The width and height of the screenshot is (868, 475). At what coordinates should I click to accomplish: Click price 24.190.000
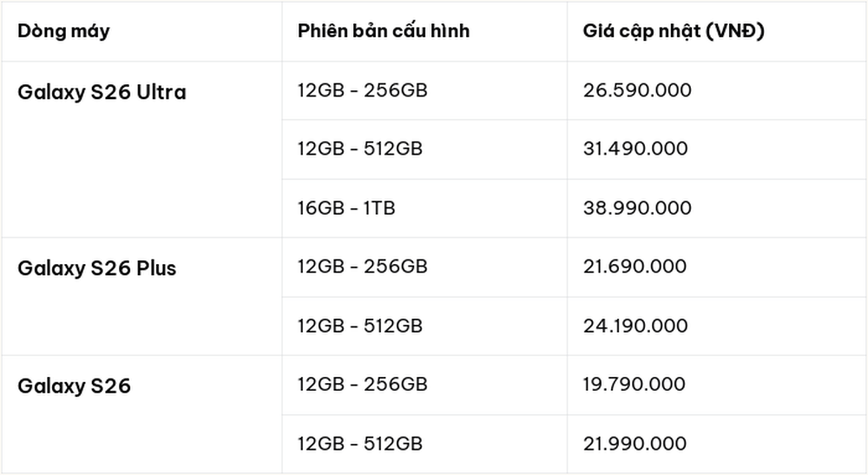coord(635,326)
